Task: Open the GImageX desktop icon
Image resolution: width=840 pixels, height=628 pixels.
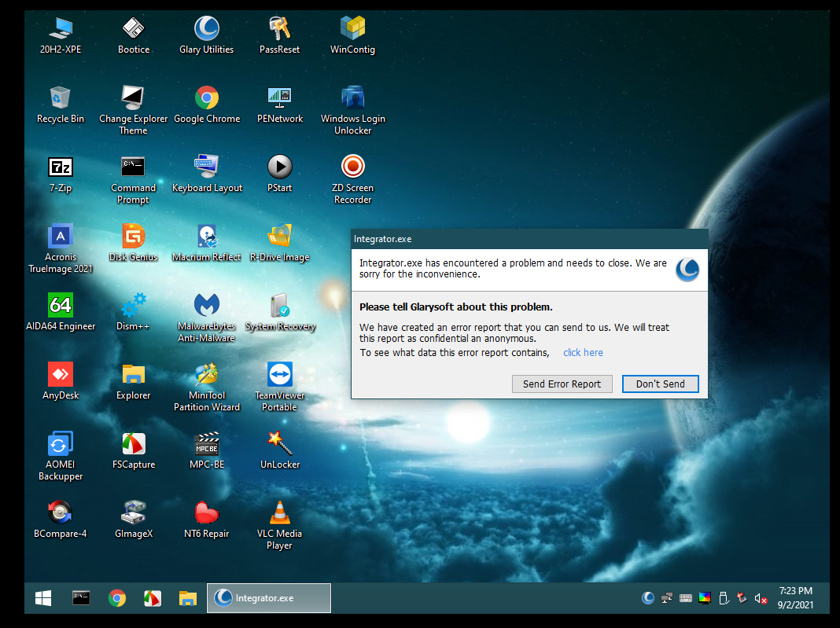Action: point(134,520)
